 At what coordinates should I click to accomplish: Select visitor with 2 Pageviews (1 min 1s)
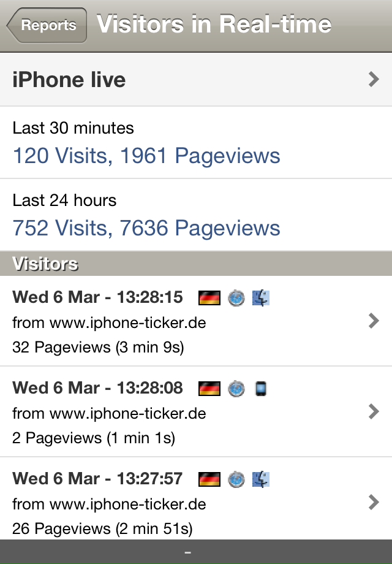pos(196,412)
